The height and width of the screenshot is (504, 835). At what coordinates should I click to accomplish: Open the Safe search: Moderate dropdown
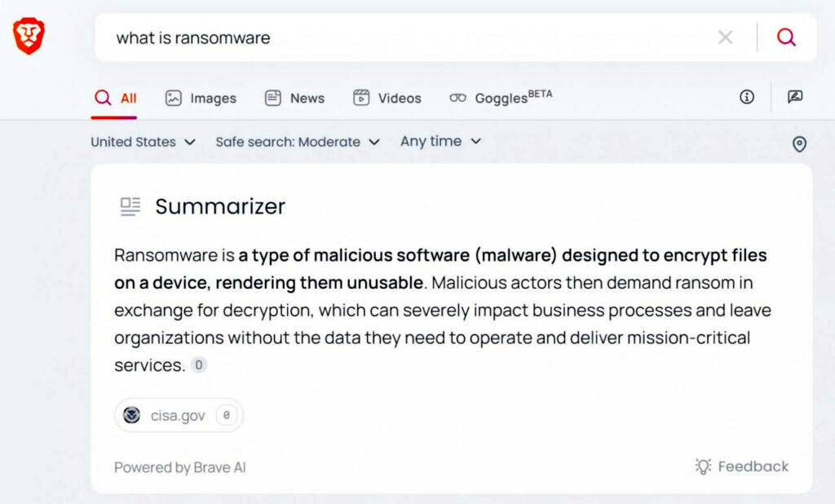point(298,142)
